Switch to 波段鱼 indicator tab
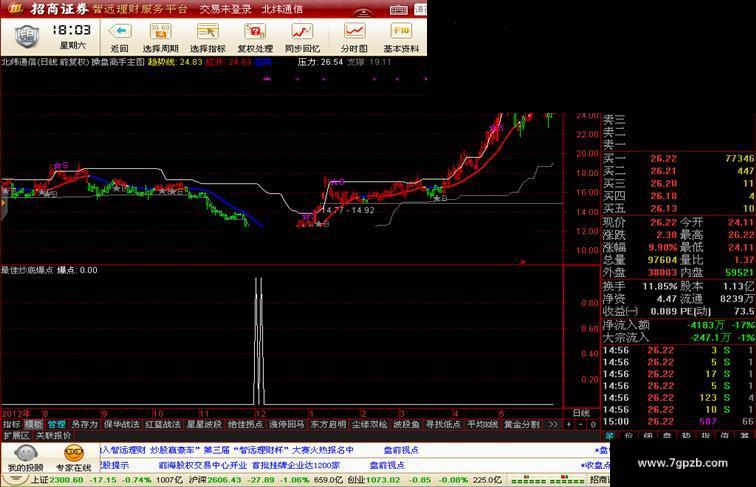Screen dimensions: 756x487 point(406,424)
